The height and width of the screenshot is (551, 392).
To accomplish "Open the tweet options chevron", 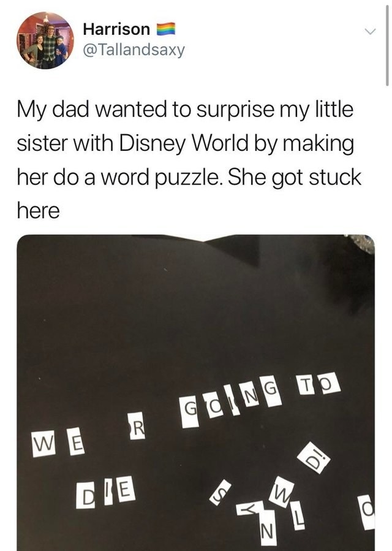I will click(x=370, y=31).
